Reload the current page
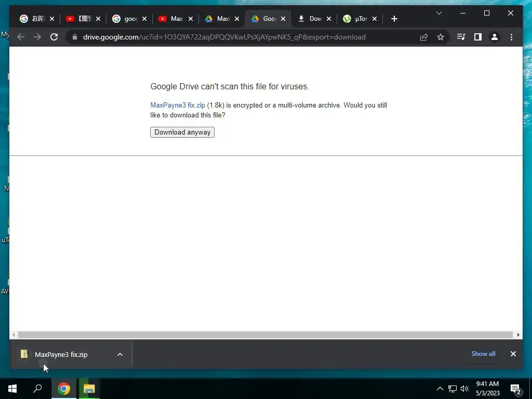The height and width of the screenshot is (399, 532). pos(54,37)
